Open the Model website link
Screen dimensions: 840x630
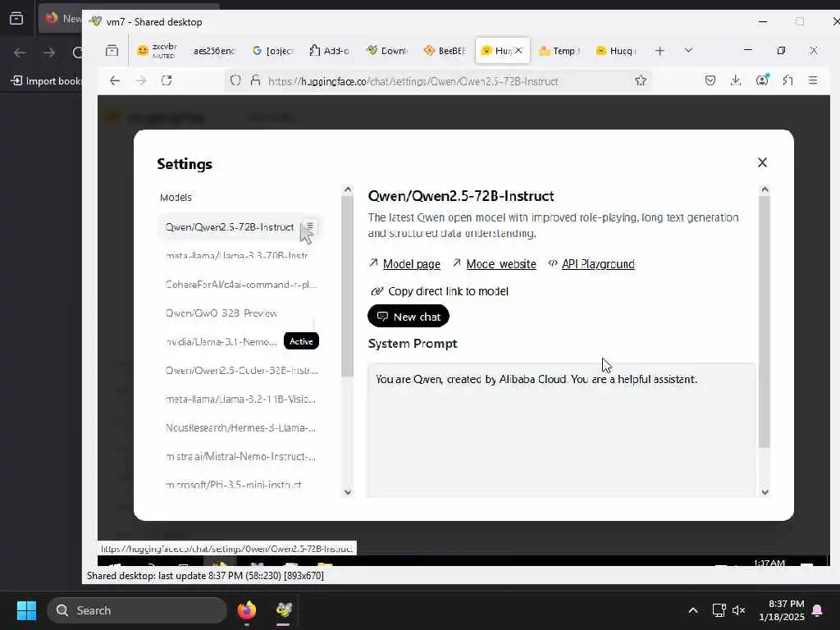(501, 264)
